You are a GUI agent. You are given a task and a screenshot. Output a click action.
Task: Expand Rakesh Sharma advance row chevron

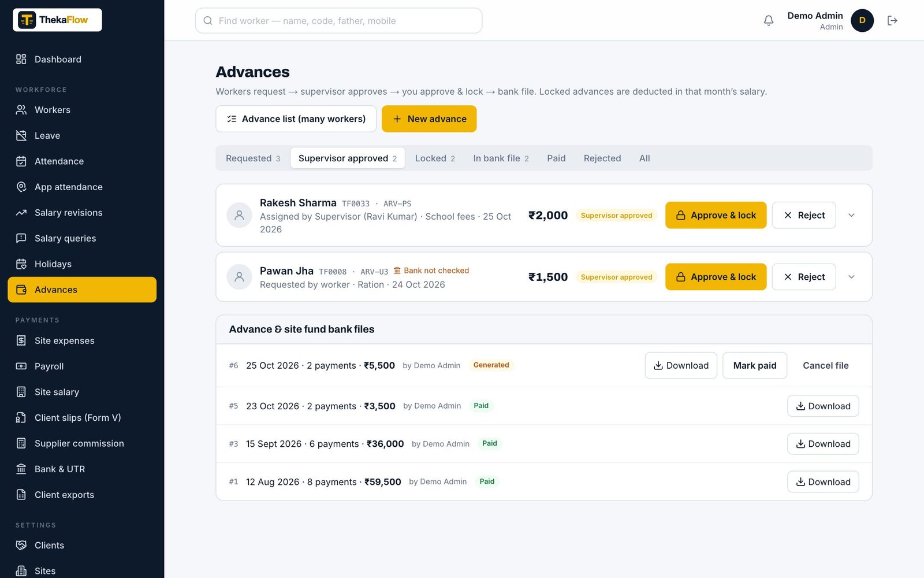pyautogui.click(x=851, y=215)
